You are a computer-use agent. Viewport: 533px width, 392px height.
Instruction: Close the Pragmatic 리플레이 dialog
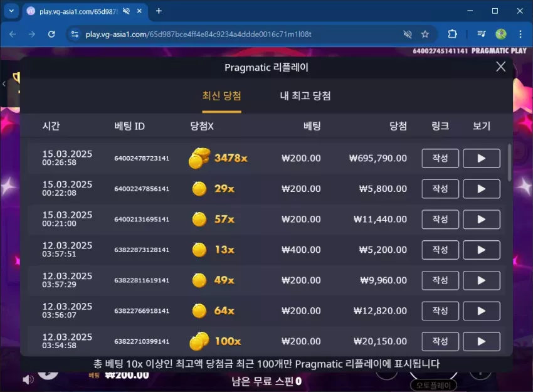pyautogui.click(x=501, y=66)
